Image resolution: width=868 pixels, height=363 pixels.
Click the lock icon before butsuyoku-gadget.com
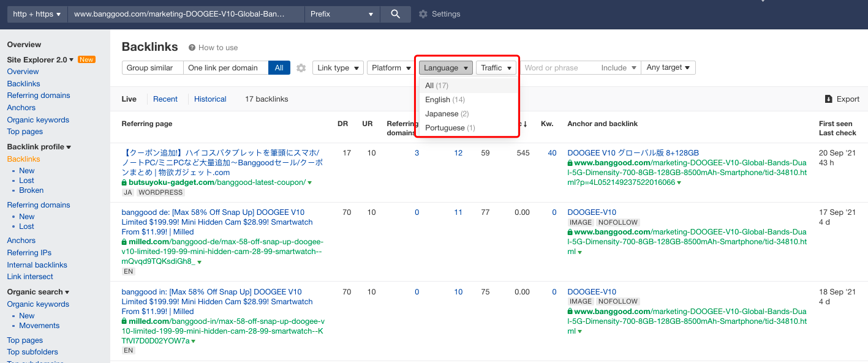coord(124,182)
